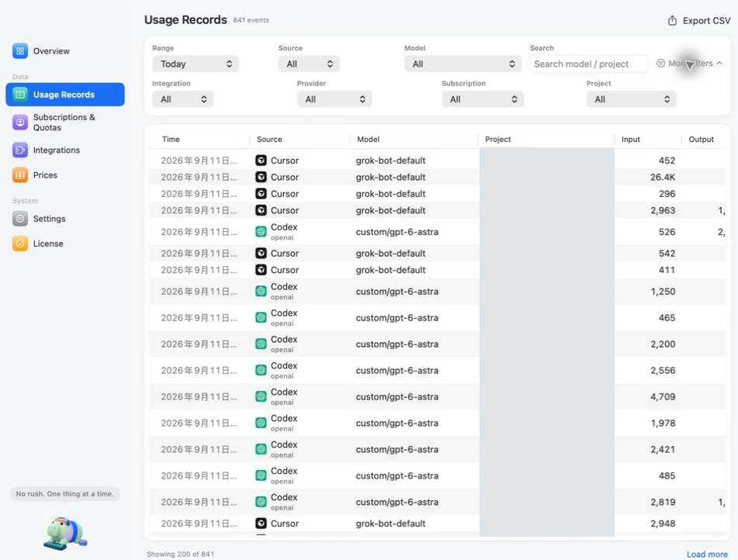Click the Subscriptions & Quotas icon

(x=19, y=123)
